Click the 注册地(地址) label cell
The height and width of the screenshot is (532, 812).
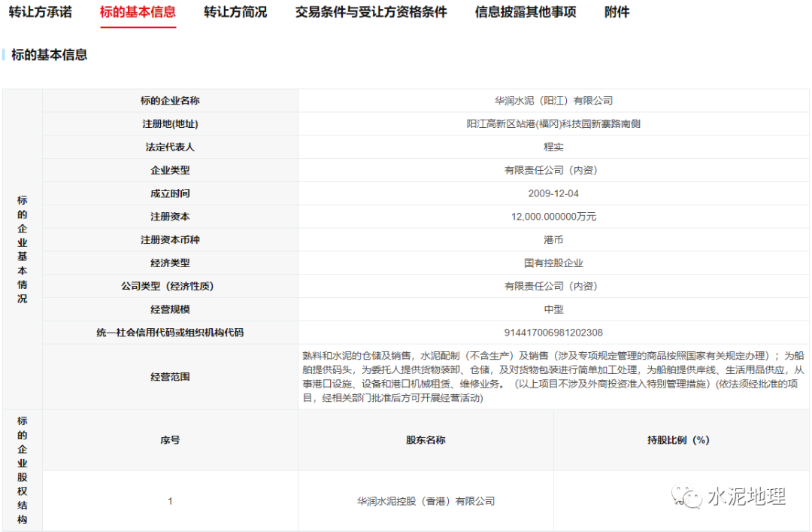[x=170, y=124]
